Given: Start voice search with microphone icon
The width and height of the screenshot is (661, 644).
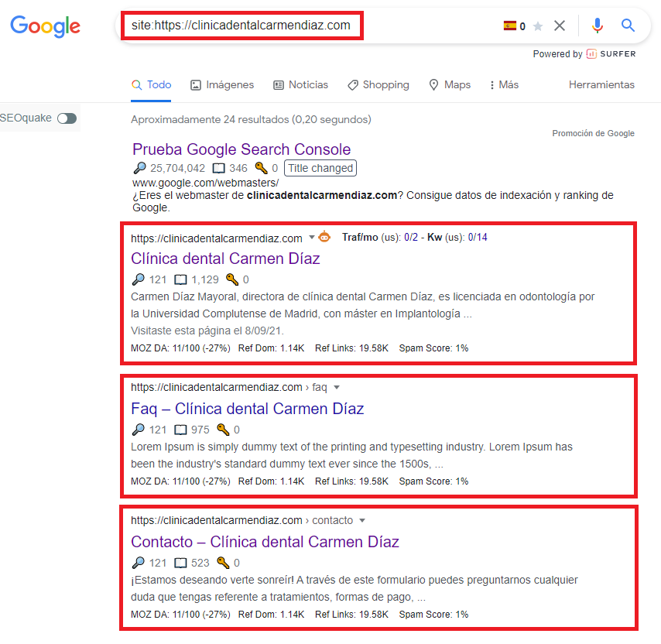Looking at the screenshot, I should (597, 26).
